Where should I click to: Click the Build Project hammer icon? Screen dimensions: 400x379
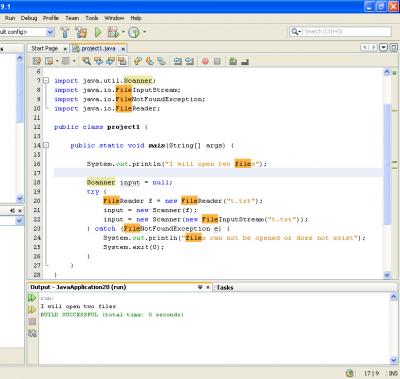coord(65,32)
